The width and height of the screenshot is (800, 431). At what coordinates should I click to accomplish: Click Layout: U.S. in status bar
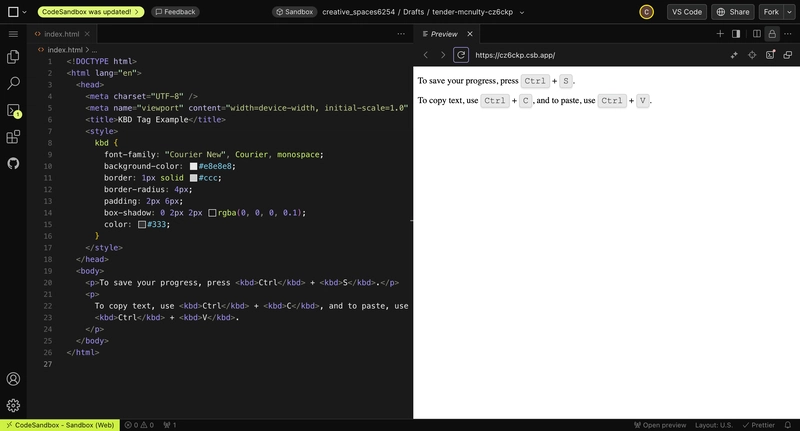(713, 425)
